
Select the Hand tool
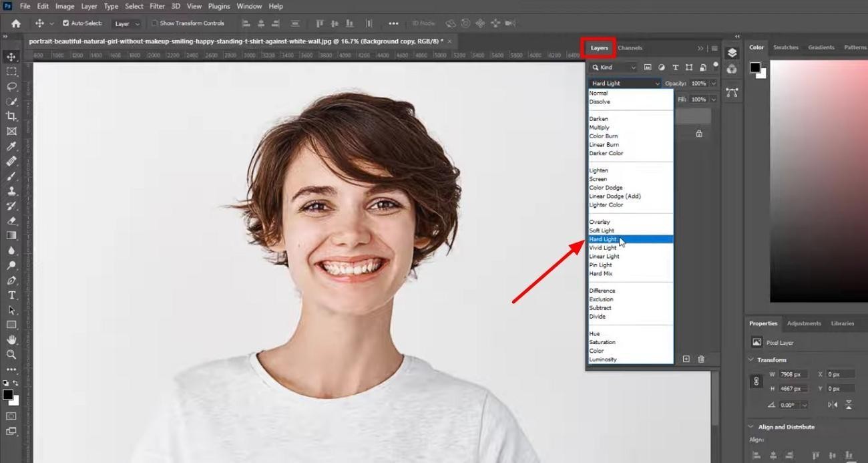click(11, 340)
